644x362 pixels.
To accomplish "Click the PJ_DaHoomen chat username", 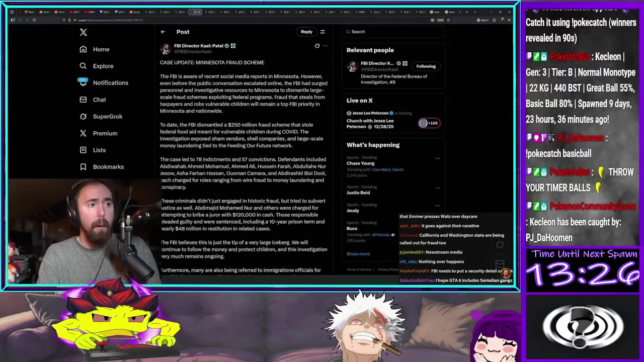I will point(580,138).
